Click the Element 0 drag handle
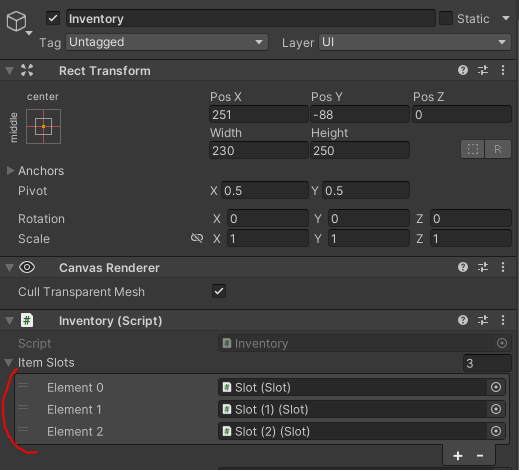Image resolution: width=519 pixels, height=470 pixels. (x=23, y=386)
